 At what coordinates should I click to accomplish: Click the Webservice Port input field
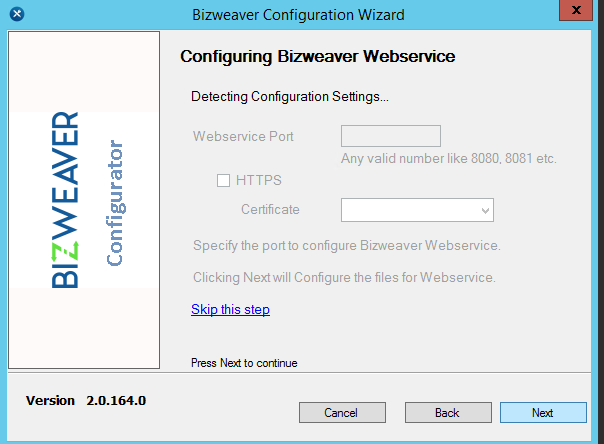pos(391,136)
